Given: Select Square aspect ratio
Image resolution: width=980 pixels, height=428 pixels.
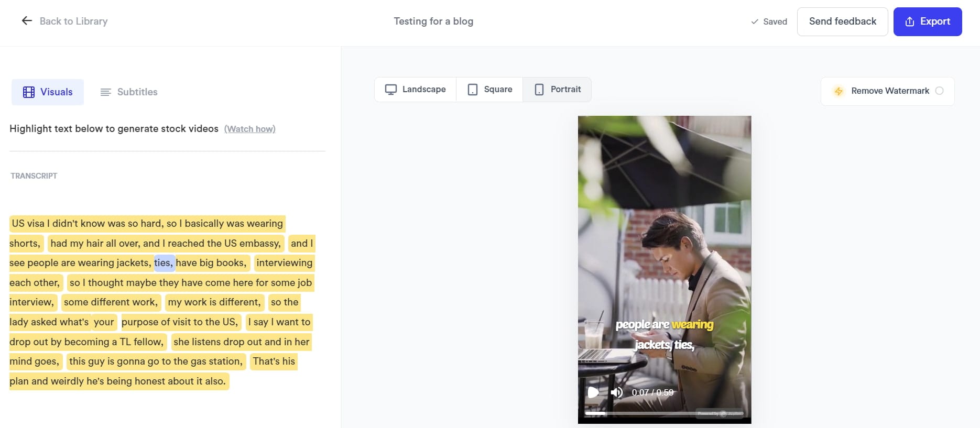Looking at the screenshot, I should pos(489,90).
